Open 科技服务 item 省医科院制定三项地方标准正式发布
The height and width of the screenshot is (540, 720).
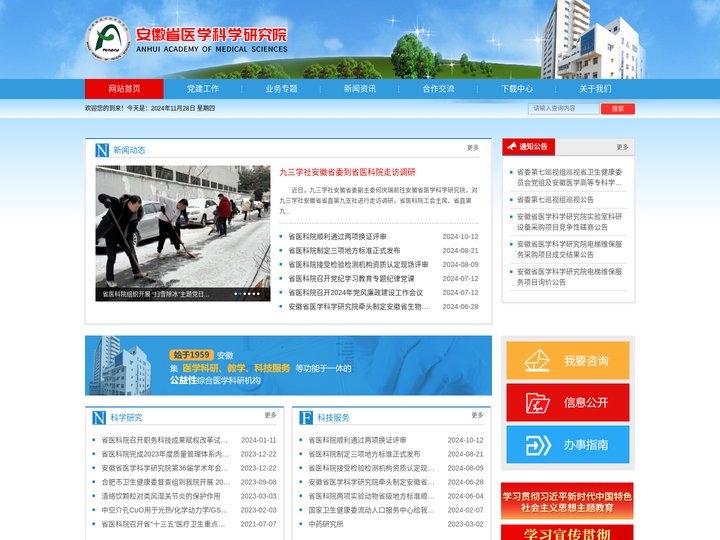[364, 454]
